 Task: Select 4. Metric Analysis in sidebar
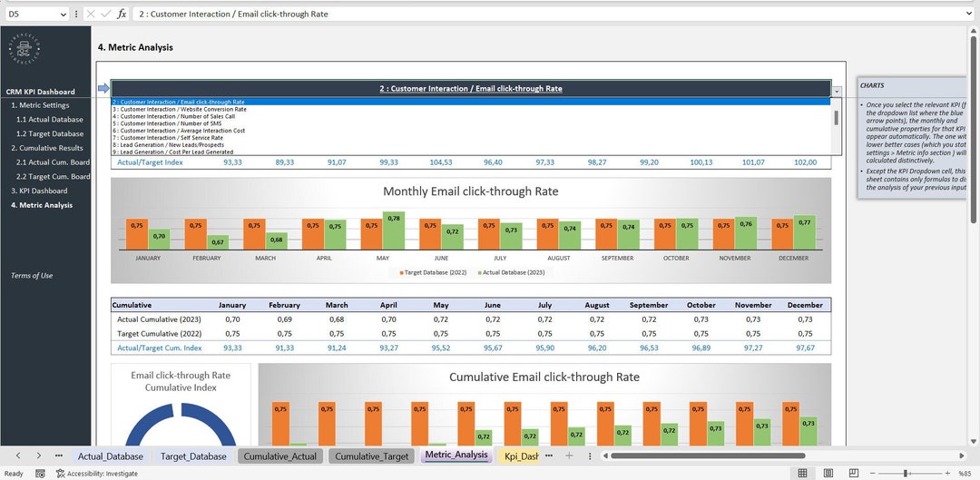point(41,205)
